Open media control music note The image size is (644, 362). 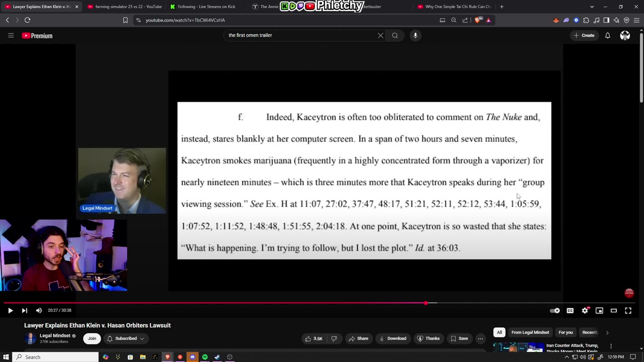click(x=596, y=20)
